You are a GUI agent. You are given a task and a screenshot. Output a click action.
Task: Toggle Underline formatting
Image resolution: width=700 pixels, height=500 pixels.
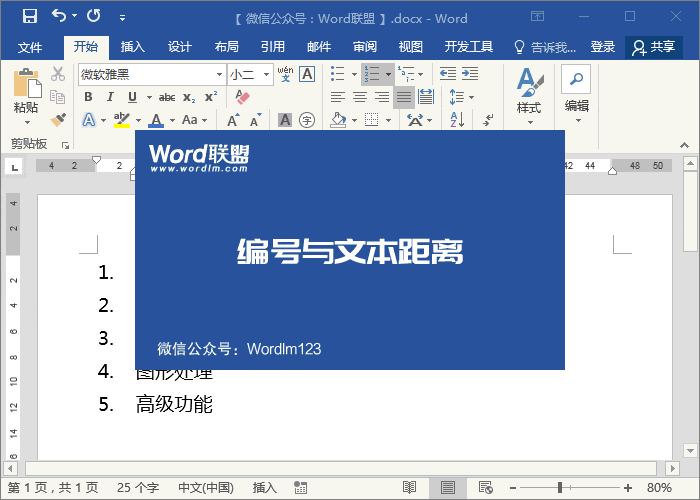pyautogui.click(x=132, y=97)
